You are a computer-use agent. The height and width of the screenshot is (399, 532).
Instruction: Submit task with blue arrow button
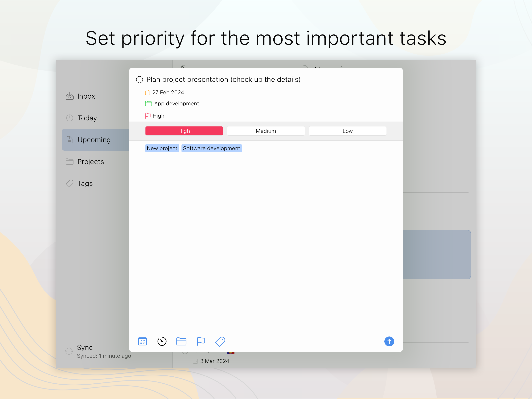tap(389, 341)
